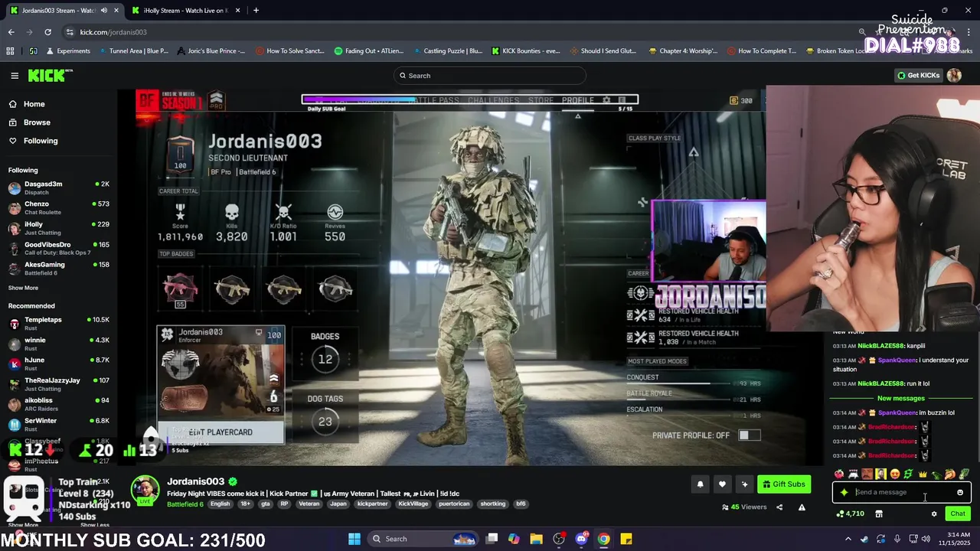Screen dimensions: 980x551
Task: Click the kickpartner stream tag
Action: [373, 504]
